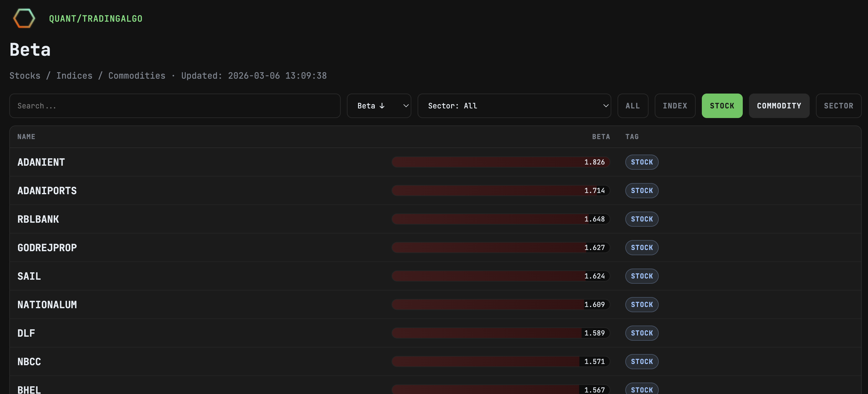Expand the Beta dropdown chevron control
This screenshot has height=394, width=868.
[406, 105]
